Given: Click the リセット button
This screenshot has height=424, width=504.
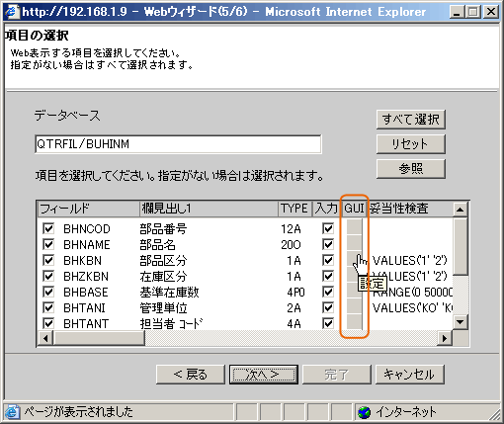Looking at the screenshot, I should 411,144.
